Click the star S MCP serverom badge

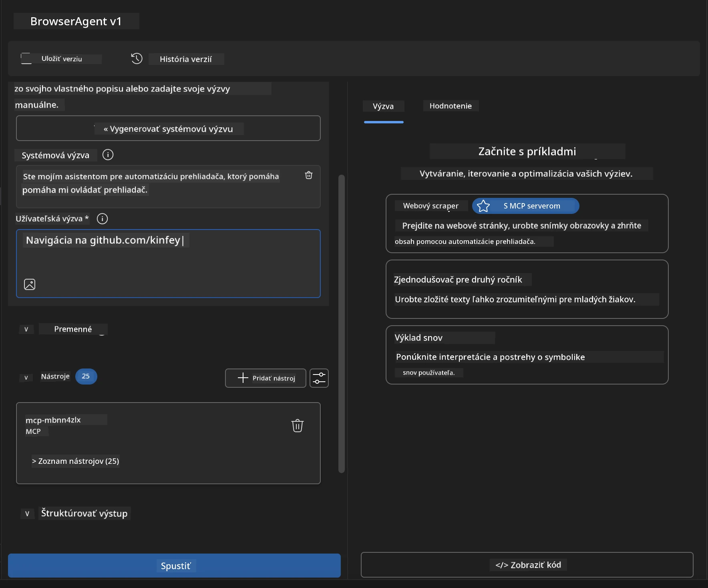click(x=525, y=206)
